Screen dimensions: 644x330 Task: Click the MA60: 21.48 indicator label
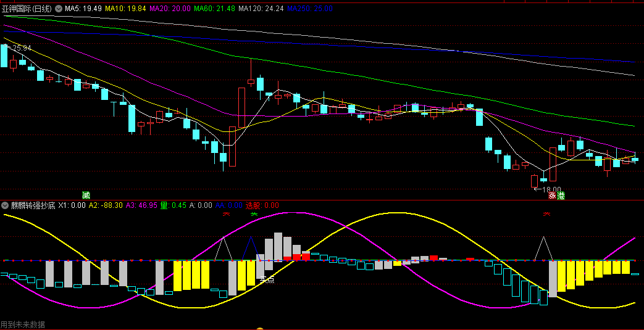[x=214, y=9]
